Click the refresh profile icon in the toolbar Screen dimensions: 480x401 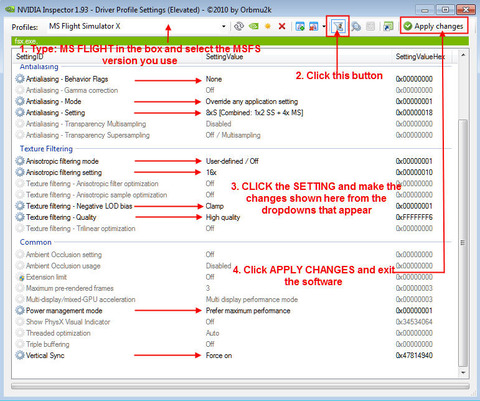pos(239,26)
